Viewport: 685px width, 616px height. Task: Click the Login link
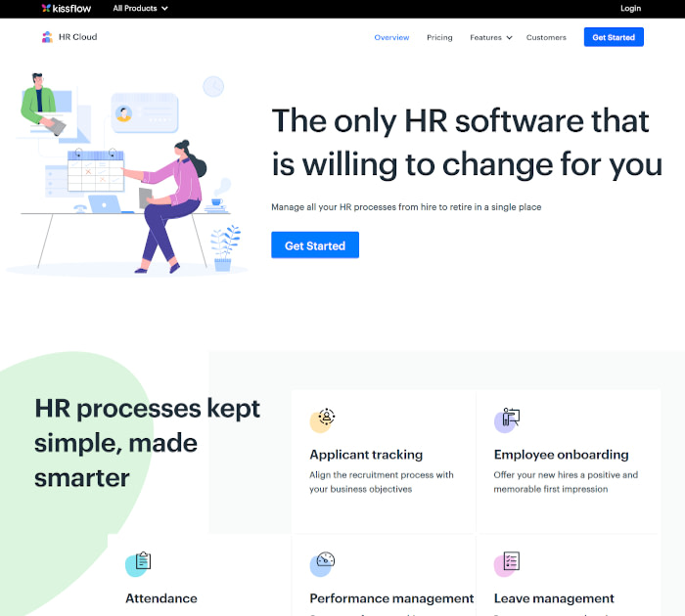(630, 8)
